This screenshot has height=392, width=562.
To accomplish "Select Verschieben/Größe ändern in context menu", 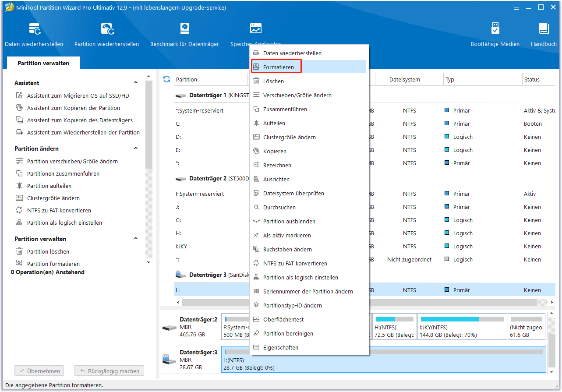I will pos(308,95).
